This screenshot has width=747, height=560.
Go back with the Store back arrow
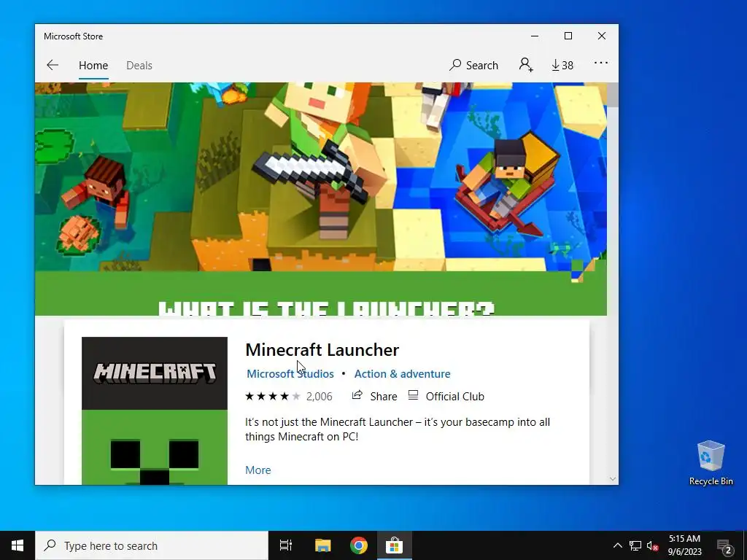(53, 65)
